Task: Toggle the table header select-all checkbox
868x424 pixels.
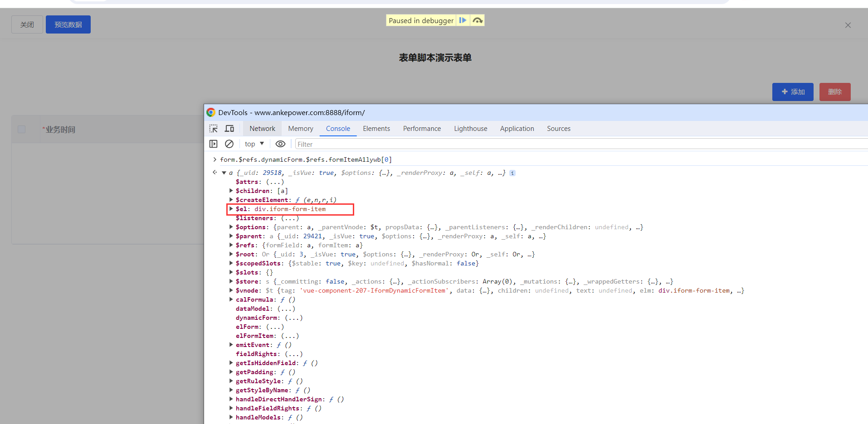Action: pyautogui.click(x=21, y=130)
